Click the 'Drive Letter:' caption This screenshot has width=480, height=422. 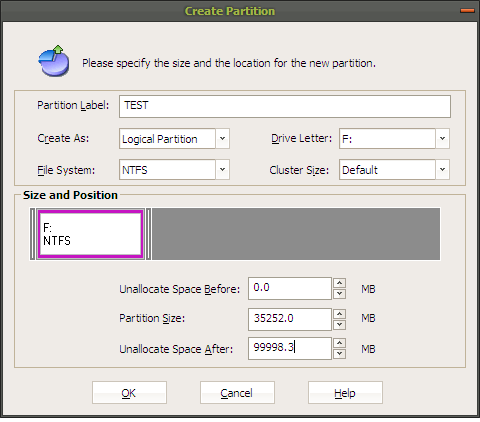coord(302,138)
